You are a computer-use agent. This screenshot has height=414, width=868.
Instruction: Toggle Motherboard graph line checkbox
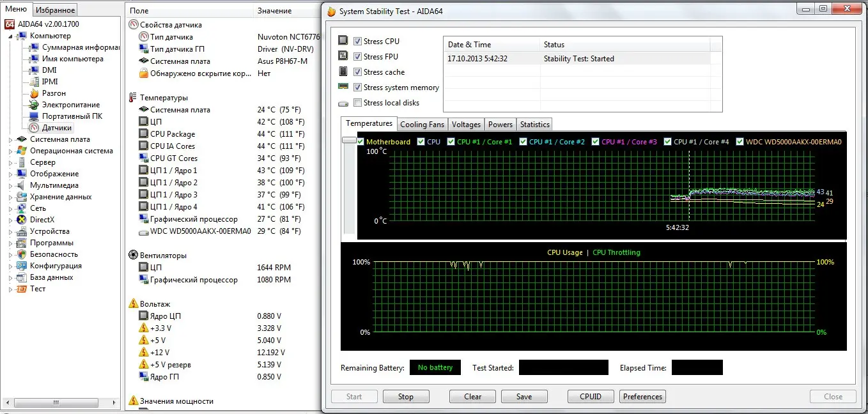coord(361,142)
